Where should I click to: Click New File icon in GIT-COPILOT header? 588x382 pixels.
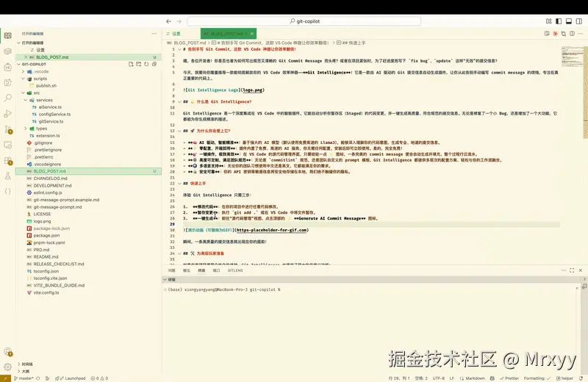[x=131, y=64]
